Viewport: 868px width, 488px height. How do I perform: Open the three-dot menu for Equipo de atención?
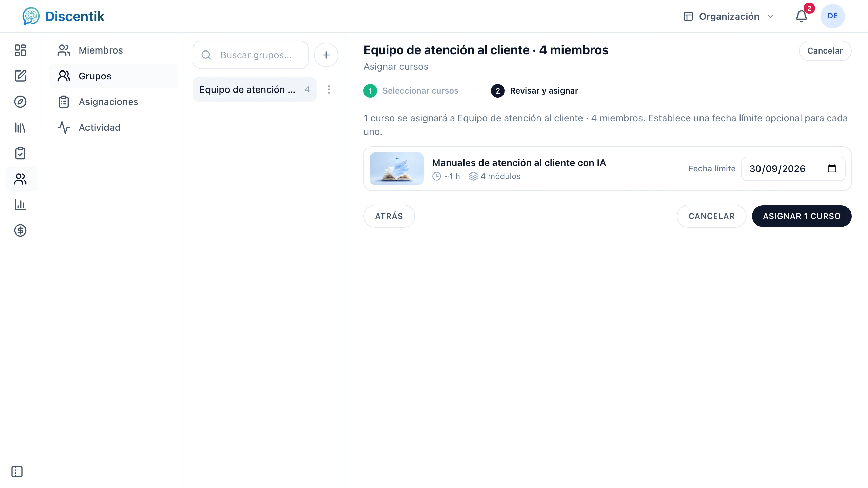329,89
